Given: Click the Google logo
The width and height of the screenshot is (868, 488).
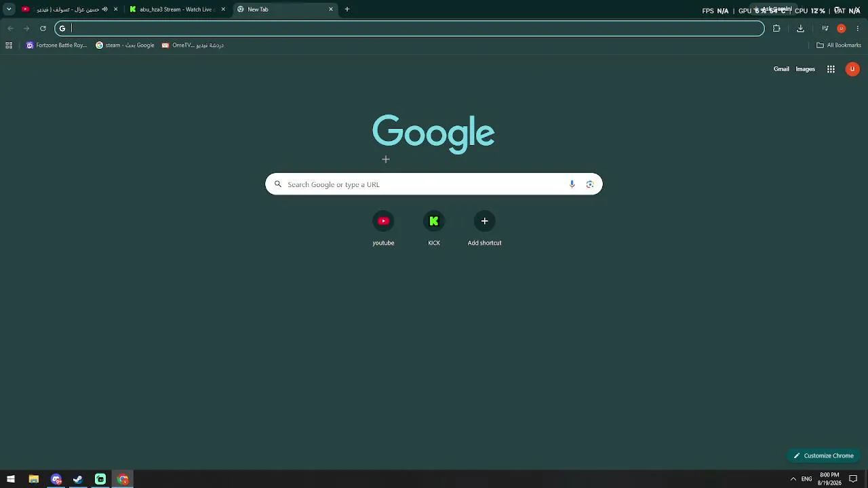Looking at the screenshot, I should 433,133.
